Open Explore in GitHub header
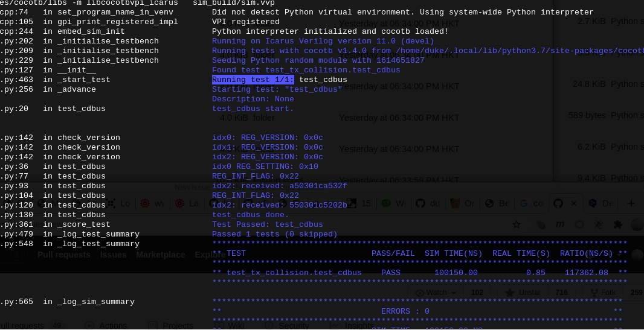Screen dimensions: 644x330 coord(210,255)
